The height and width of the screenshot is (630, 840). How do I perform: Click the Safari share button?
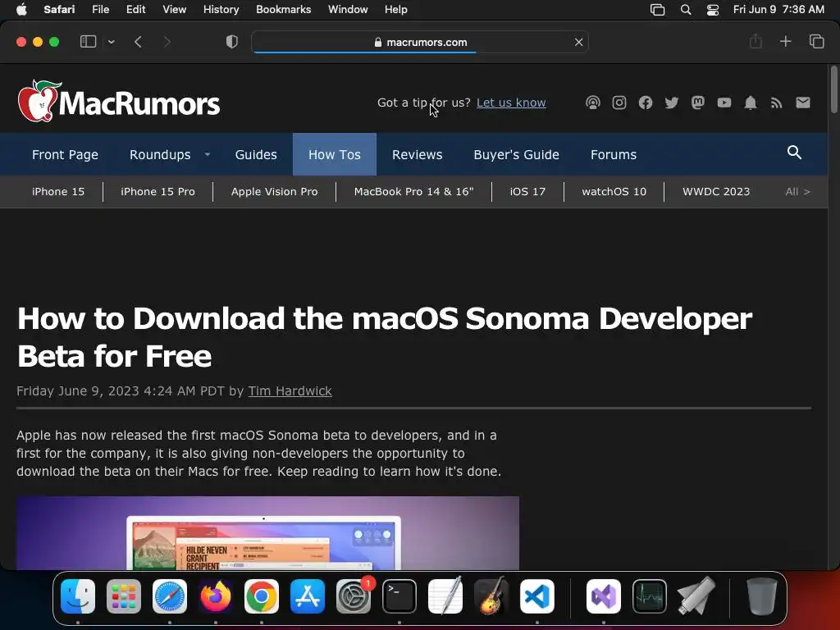pos(756,41)
